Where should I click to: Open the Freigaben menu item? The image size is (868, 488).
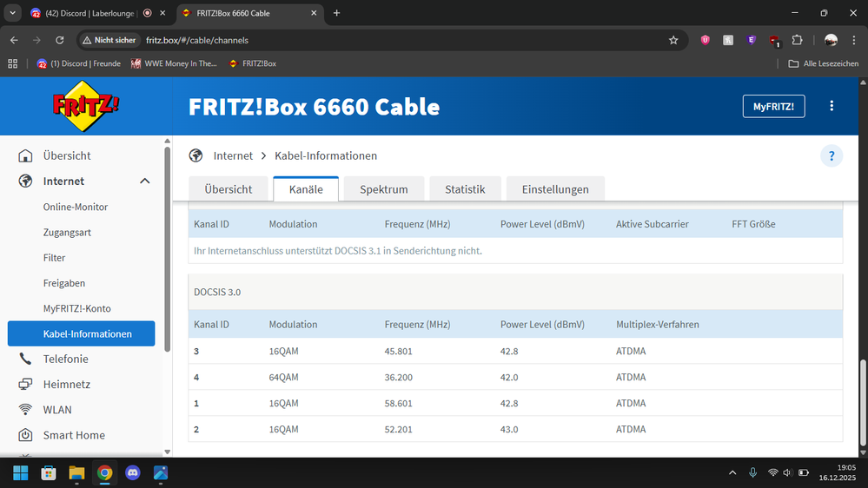pyautogui.click(x=64, y=283)
